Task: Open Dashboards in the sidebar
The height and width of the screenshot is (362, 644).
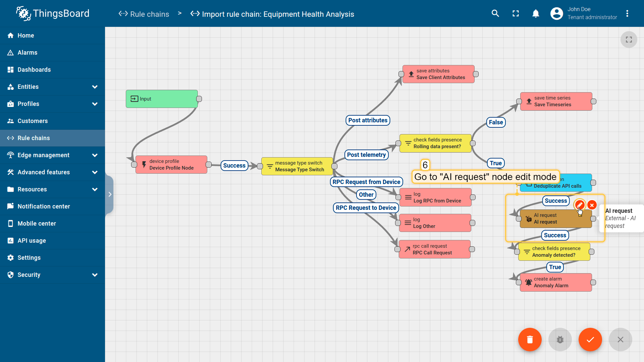Action: tap(52, 70)
